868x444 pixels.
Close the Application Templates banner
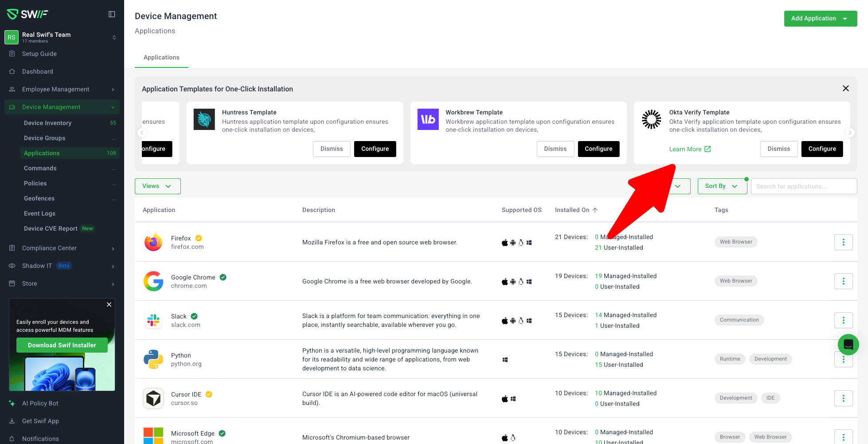[x=845, y=88]
